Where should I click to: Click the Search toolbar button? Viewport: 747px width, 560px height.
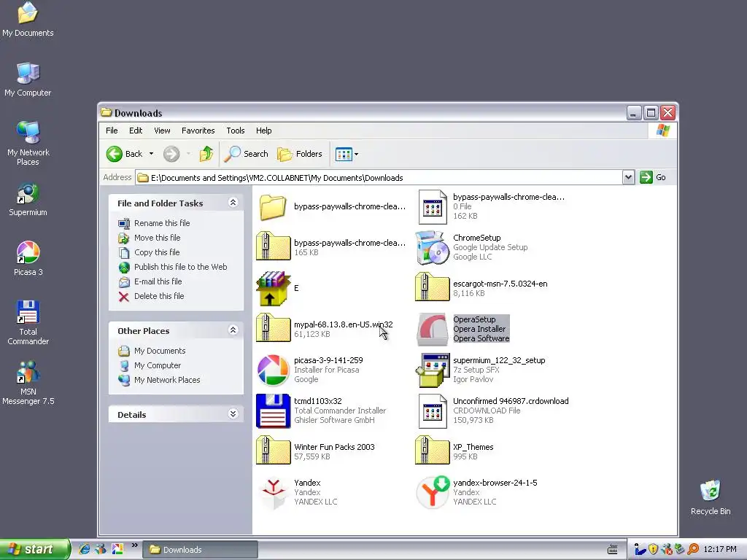pyautogui.click(x=247, y=154)
